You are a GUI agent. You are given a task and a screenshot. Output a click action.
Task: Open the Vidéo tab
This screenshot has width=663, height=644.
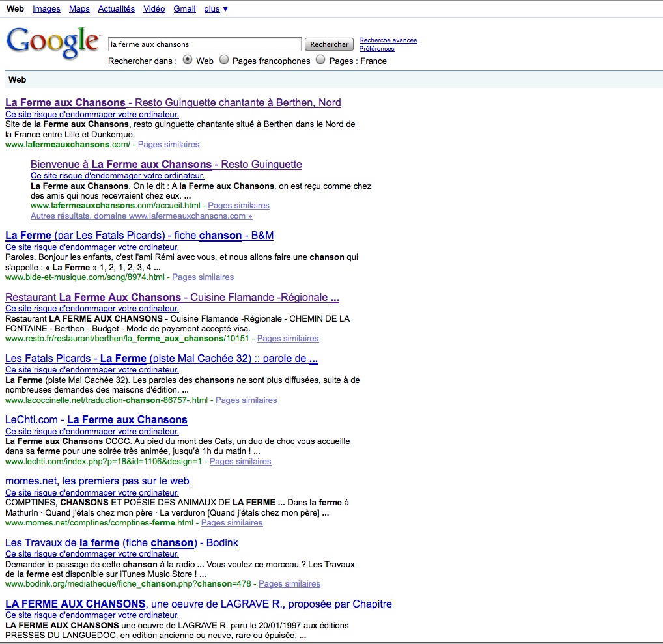click(x=154, y=9)
